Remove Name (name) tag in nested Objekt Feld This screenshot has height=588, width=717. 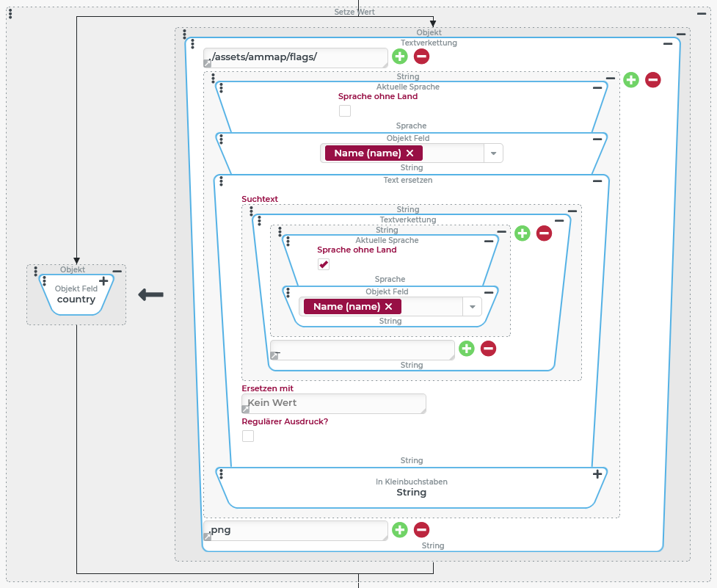[x=388, y=307]
